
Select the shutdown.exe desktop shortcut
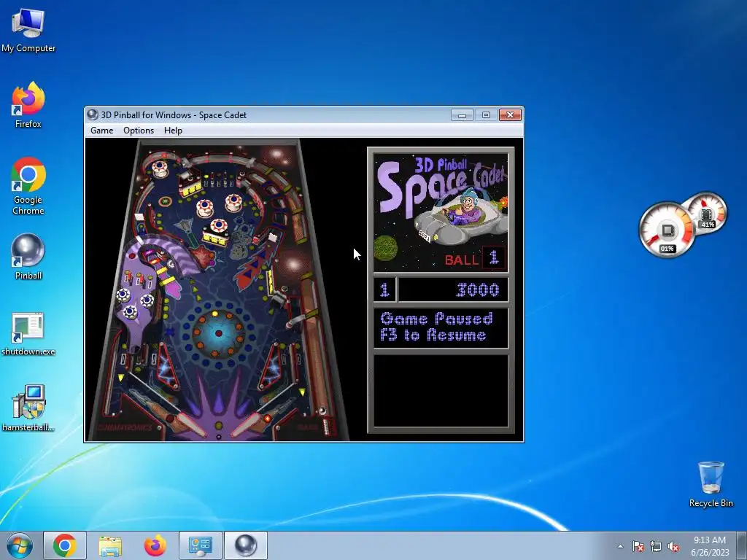28,334
